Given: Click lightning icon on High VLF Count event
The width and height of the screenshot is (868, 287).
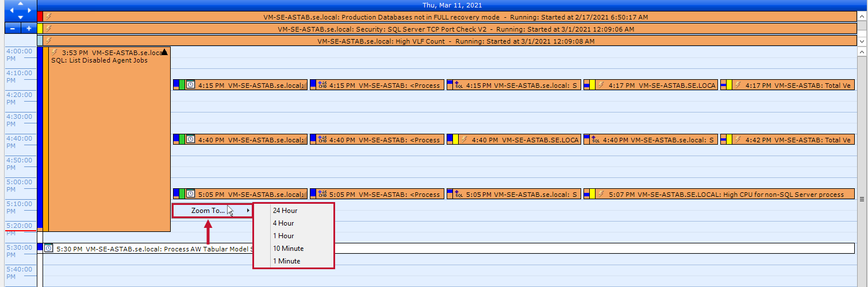Looking at the screenshot, I should click(x=49, y=40).
